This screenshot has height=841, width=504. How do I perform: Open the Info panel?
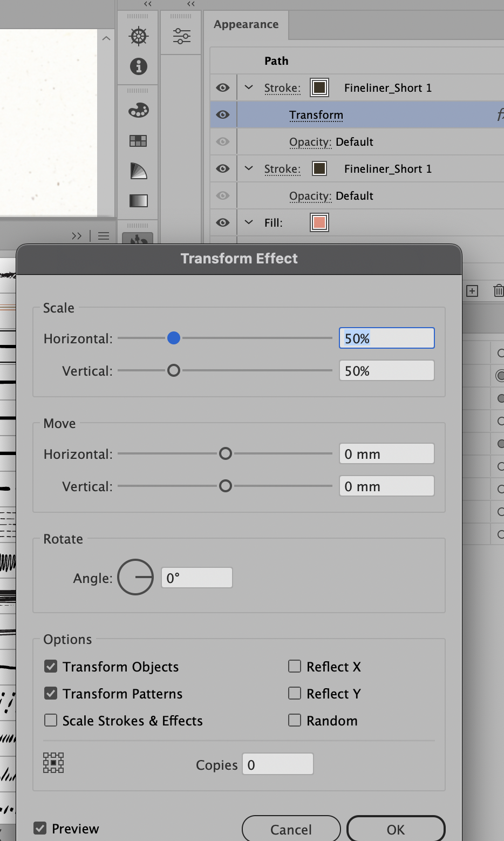click(138, 66)
